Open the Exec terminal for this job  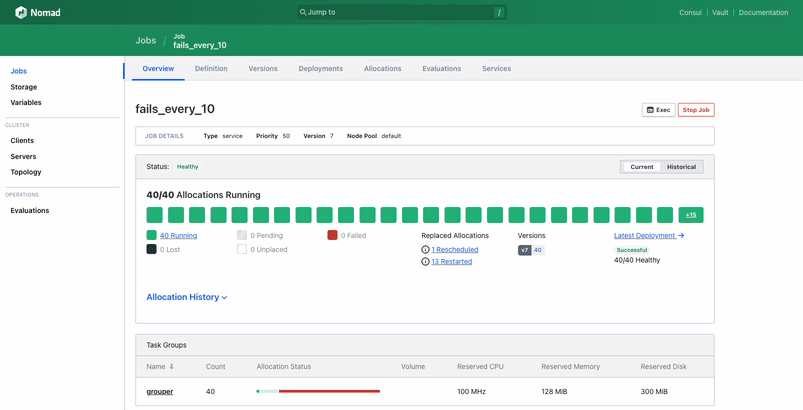pos(658,110)
